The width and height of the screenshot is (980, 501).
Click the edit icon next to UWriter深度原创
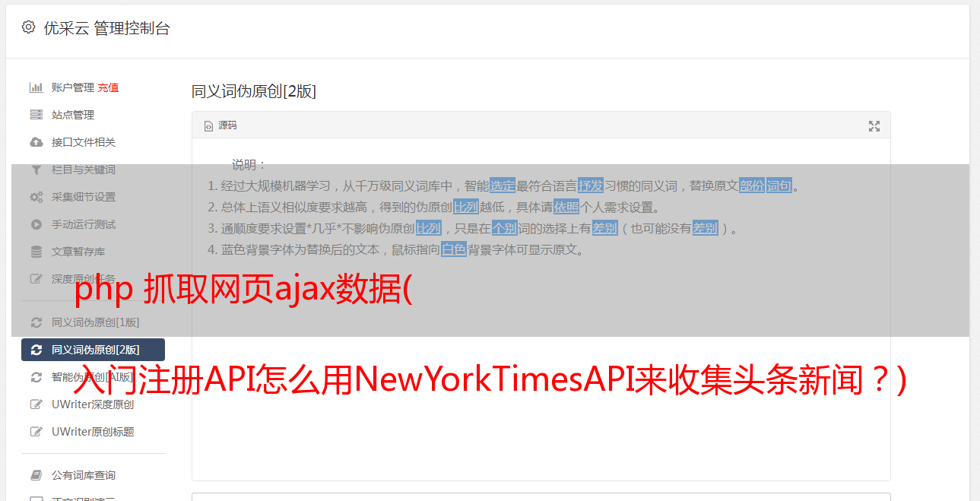(36, 404)
